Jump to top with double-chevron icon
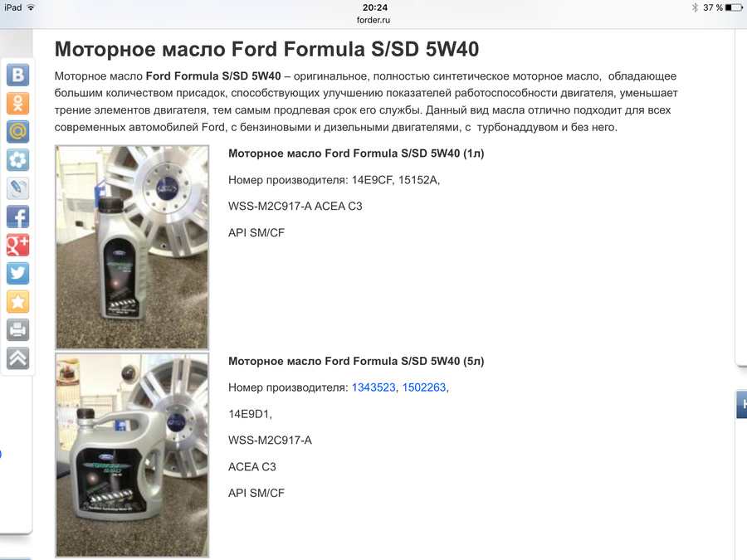 click(x=17, y=358)
